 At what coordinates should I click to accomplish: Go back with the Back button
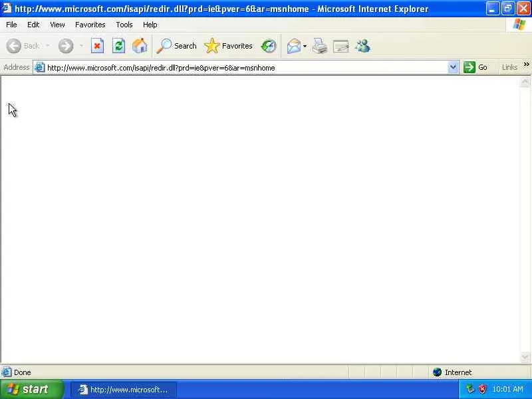[23, 46]
